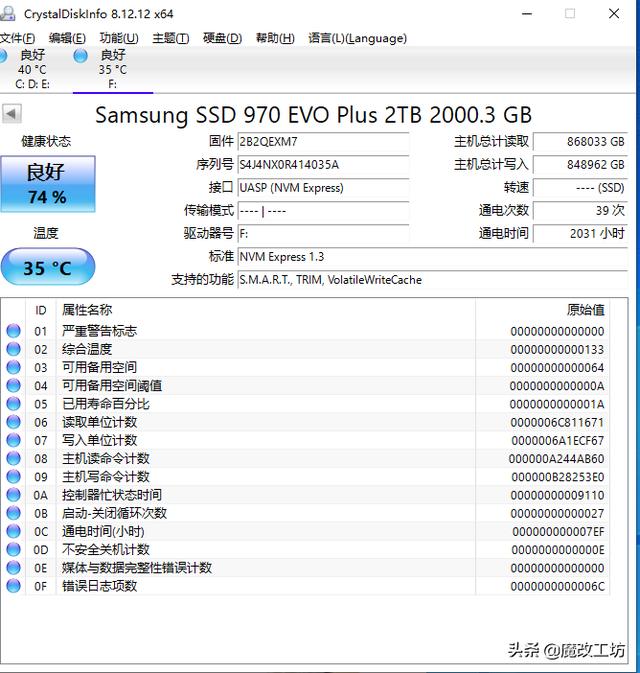Select raw value 00000000007EF
This screenshot has height=673, width=640.
(558, 531)
